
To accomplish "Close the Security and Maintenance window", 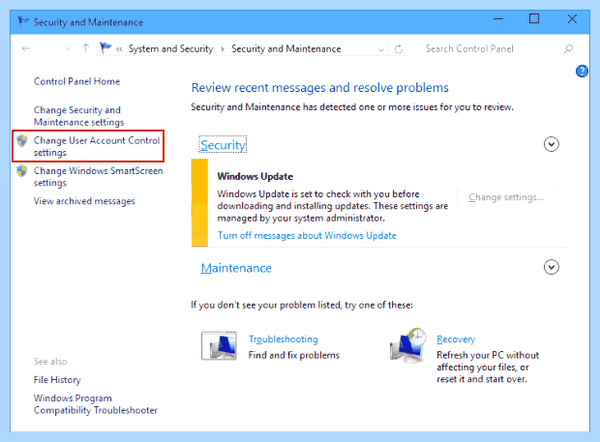I will click(x=572, y=19).
